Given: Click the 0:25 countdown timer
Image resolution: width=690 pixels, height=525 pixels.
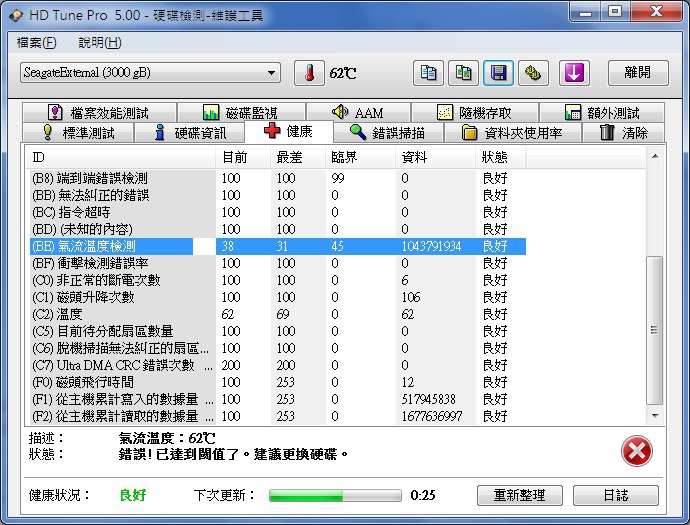Looking at the screenshot, I should 423,496.
